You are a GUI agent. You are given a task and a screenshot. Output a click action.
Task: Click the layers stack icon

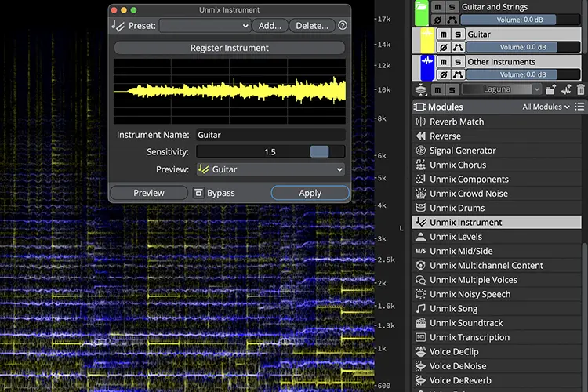click(421, 89)
